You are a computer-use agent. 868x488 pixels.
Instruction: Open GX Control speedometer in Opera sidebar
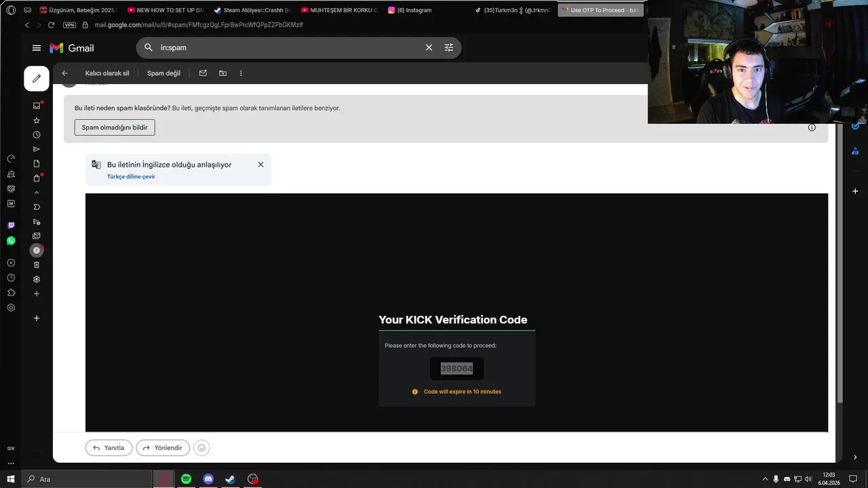[x=11, y=159]
